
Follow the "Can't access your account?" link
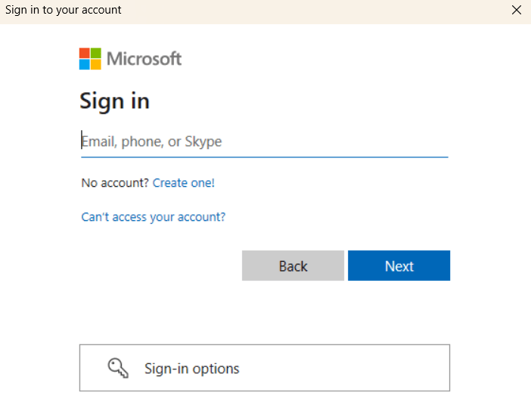click(x=154, y=217)
